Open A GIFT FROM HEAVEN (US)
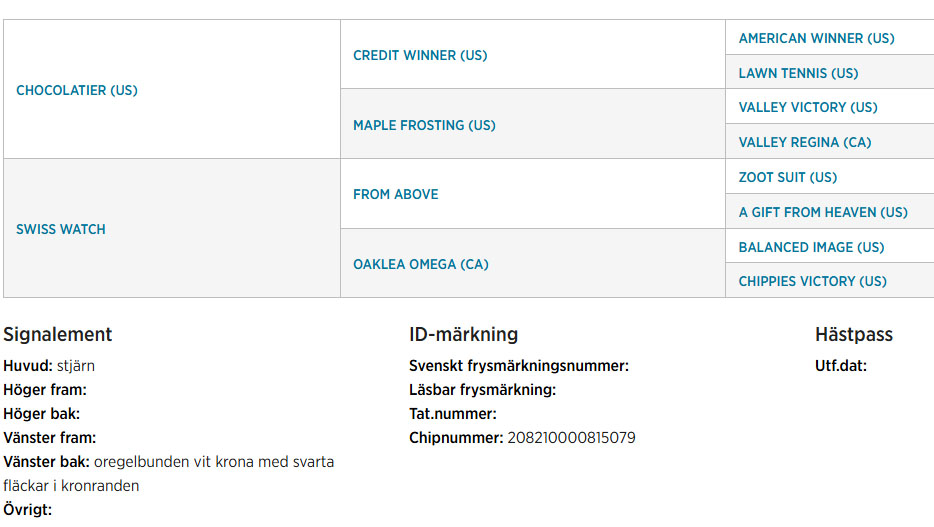Viewport: 934px width, 527px height. click(x=823, y=213)
